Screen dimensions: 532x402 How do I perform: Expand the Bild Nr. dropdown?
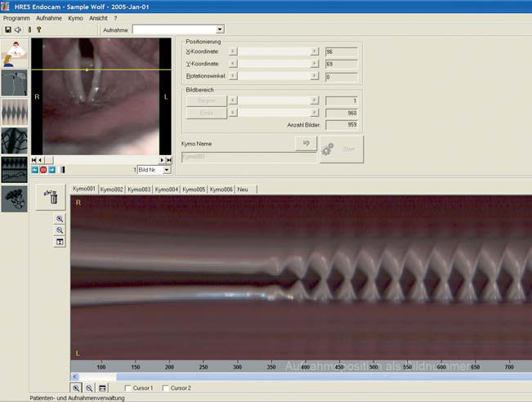[167, 170]
